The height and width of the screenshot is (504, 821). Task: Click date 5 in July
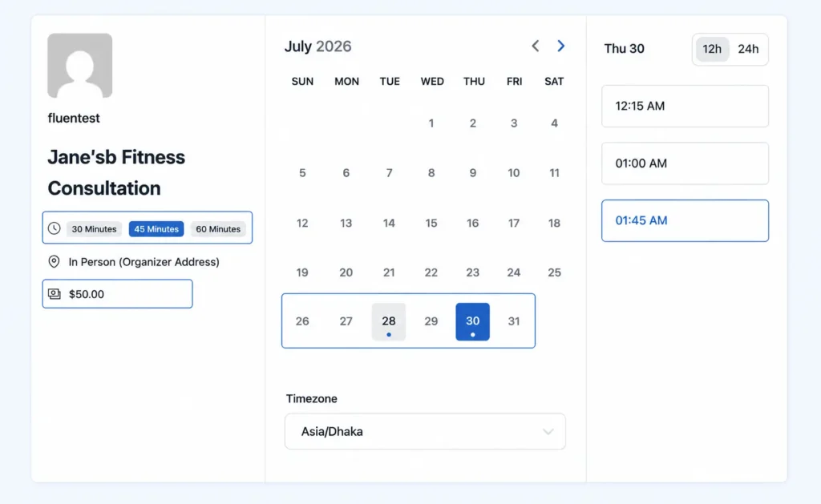(x=302, y=173)
